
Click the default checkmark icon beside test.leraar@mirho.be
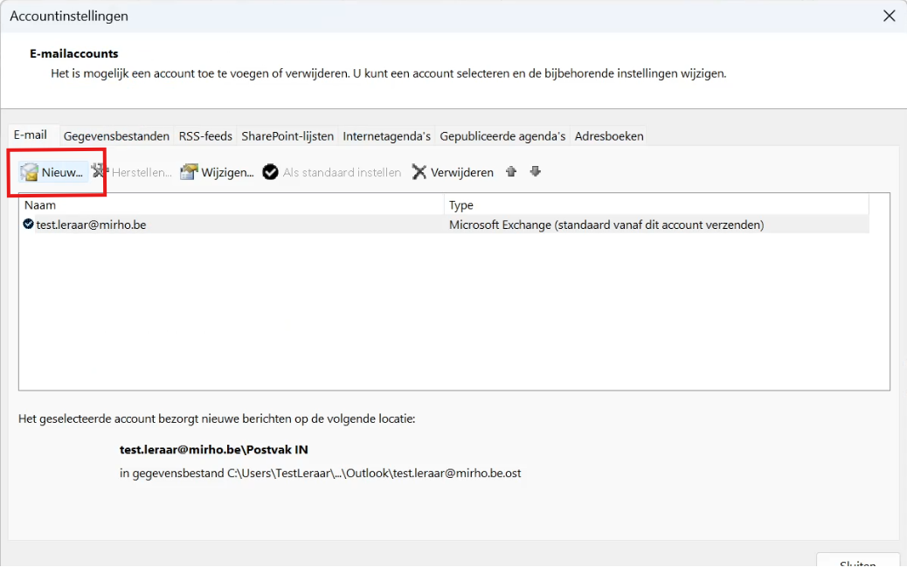[x=28, y=225]
